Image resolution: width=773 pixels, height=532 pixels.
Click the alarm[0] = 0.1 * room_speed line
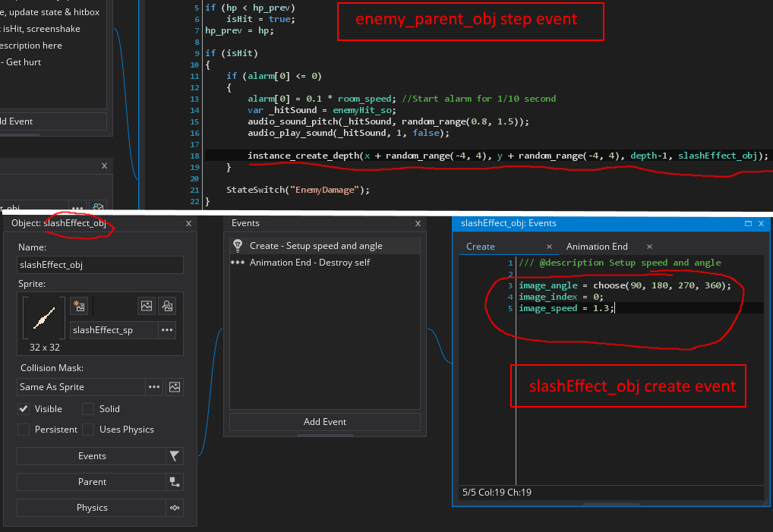click(x=401, y=99)
